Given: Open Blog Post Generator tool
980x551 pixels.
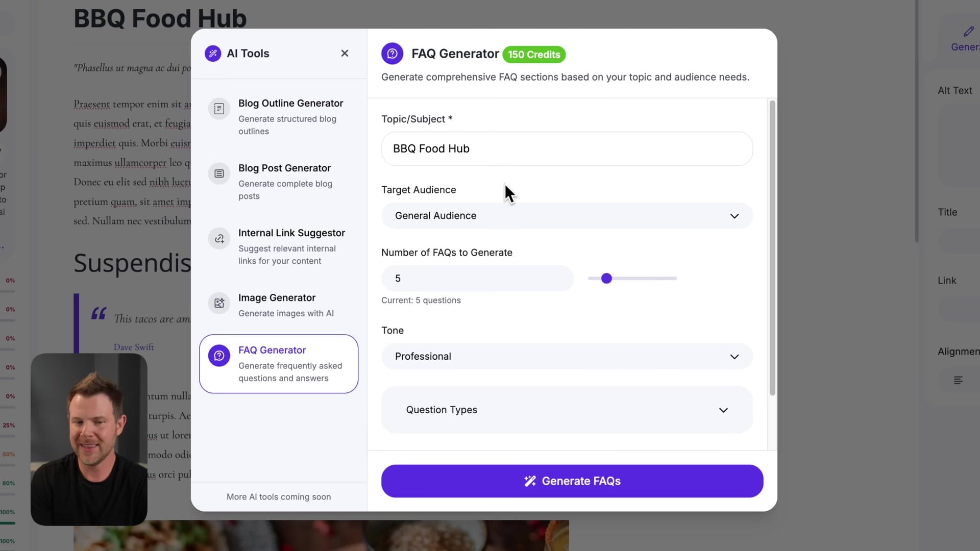Looking at the screenshot, I should (279, 182).
